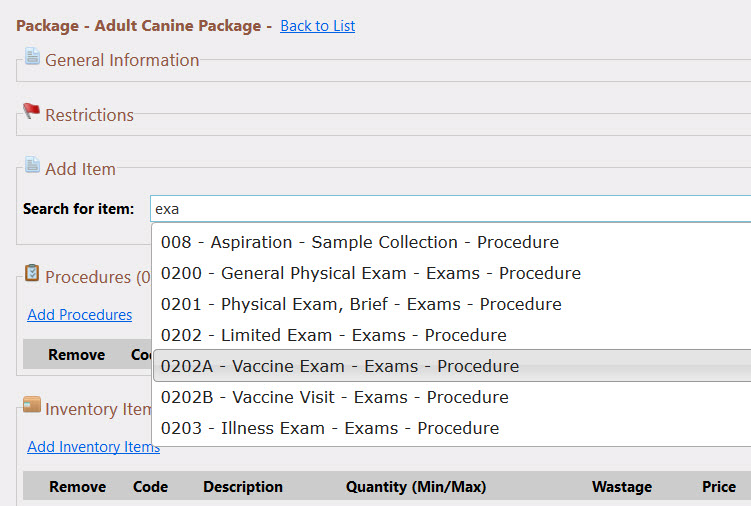Select 0200 General Physical Exam suggestion
Screen dimensions: 751x506
[451, 273]
